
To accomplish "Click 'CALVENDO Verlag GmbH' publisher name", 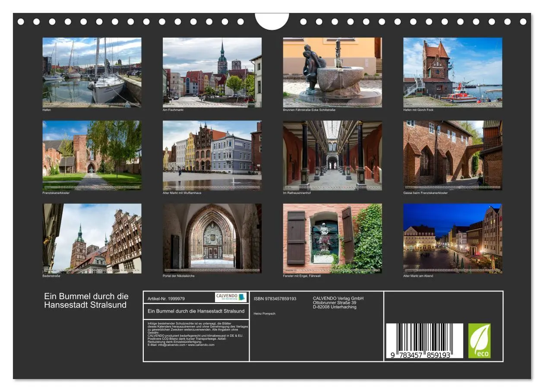I will click(338, 298).
